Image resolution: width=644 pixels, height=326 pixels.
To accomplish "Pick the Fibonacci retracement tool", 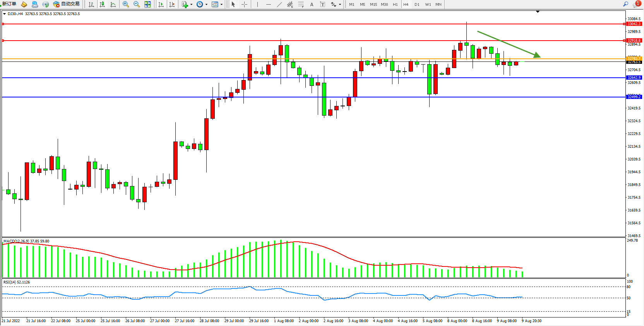I will click(301, 4).
